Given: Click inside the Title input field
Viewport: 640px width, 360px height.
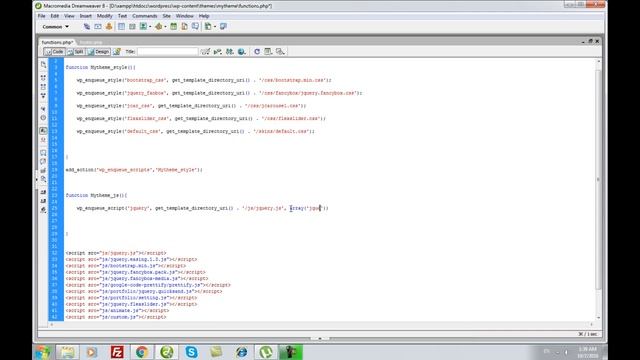Looking at the screenshot, I should coord(168,51).
